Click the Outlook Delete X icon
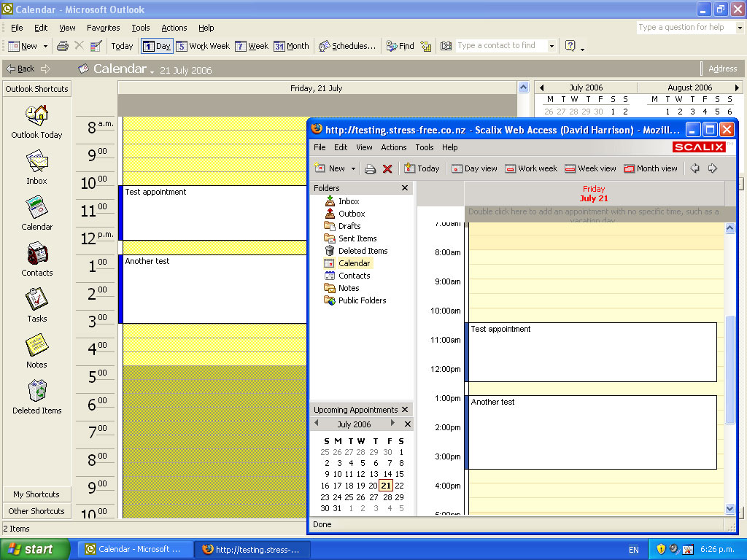The image size is (747, 560). tap(79, 46)
